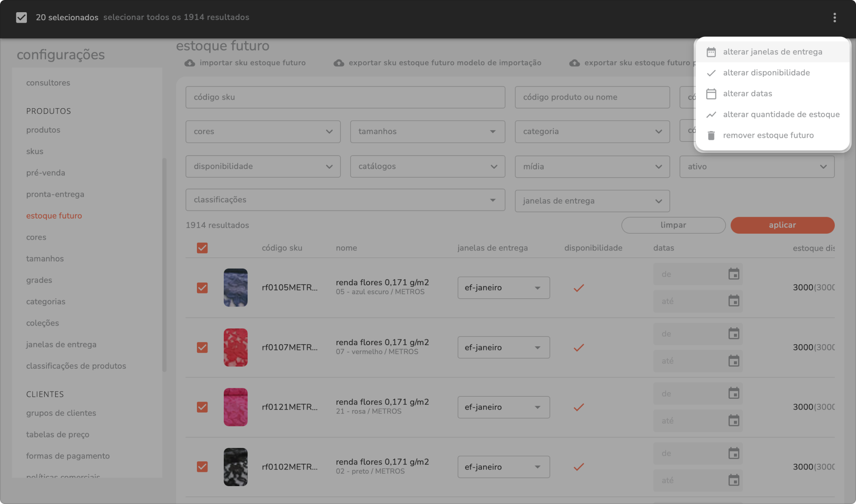Expand the cores filter dropdown
The height and width of the screenshot is (504, 856).
pyautogui.click(x=263, y=132)
